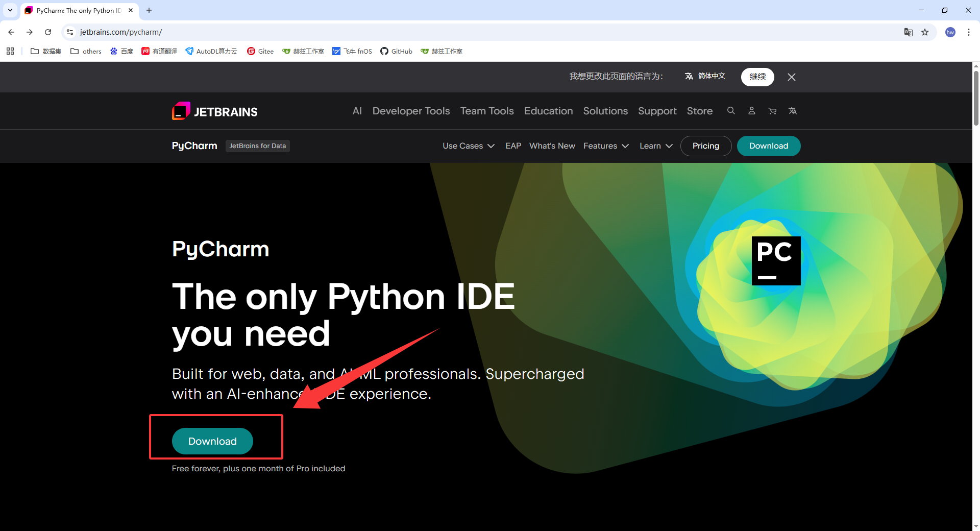Viewport: 980px width, 531px height.
Task: Open the 有道翻译 bookmark
Action: 159,51
